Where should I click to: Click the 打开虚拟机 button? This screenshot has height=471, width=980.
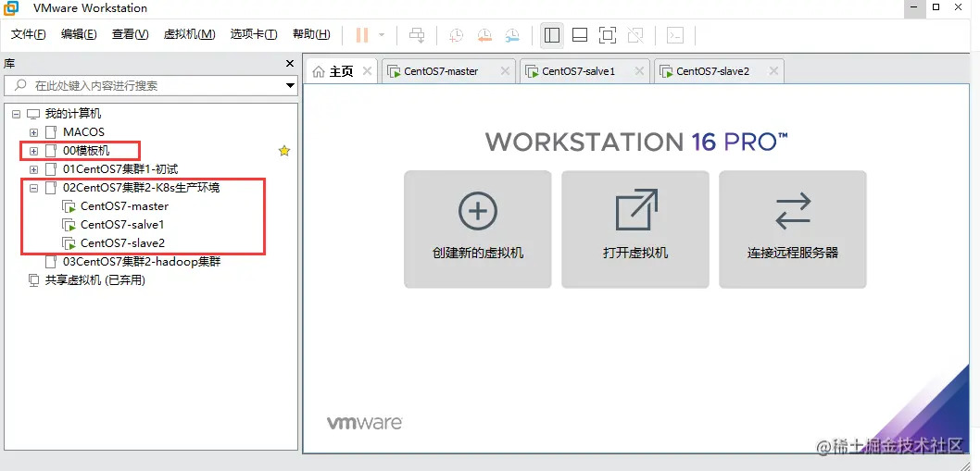pos(635,229)
